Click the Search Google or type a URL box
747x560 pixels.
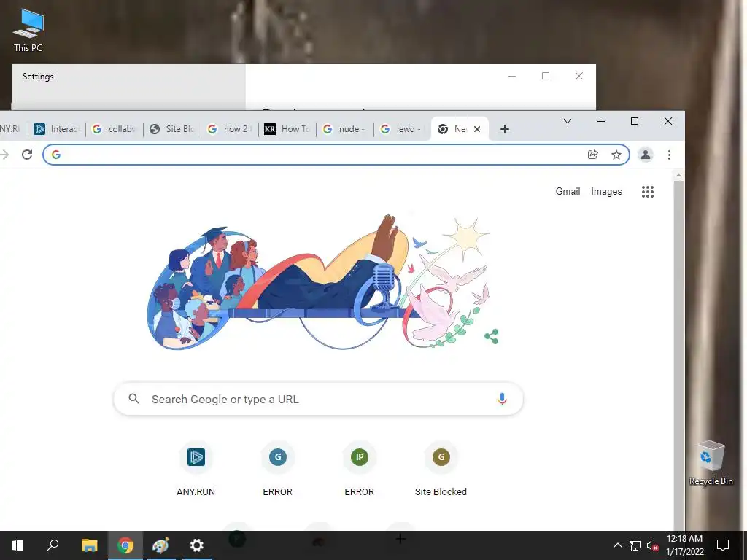click(318, 399)
